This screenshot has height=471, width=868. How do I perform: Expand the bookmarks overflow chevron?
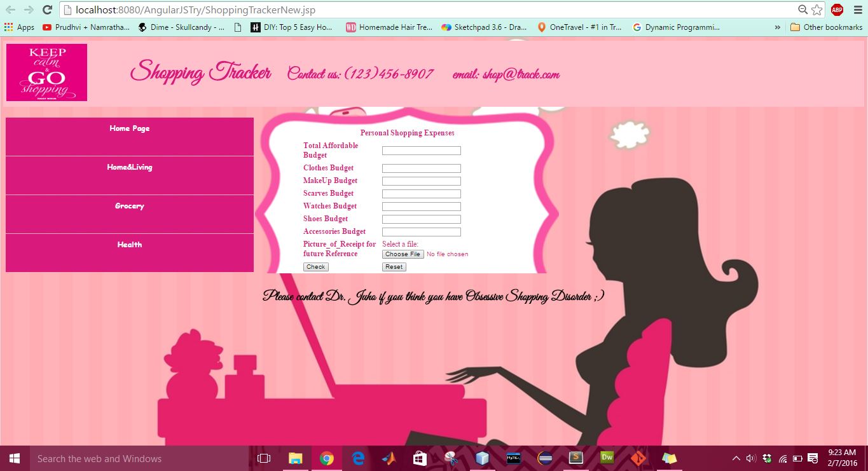click(x=777, y=27)
